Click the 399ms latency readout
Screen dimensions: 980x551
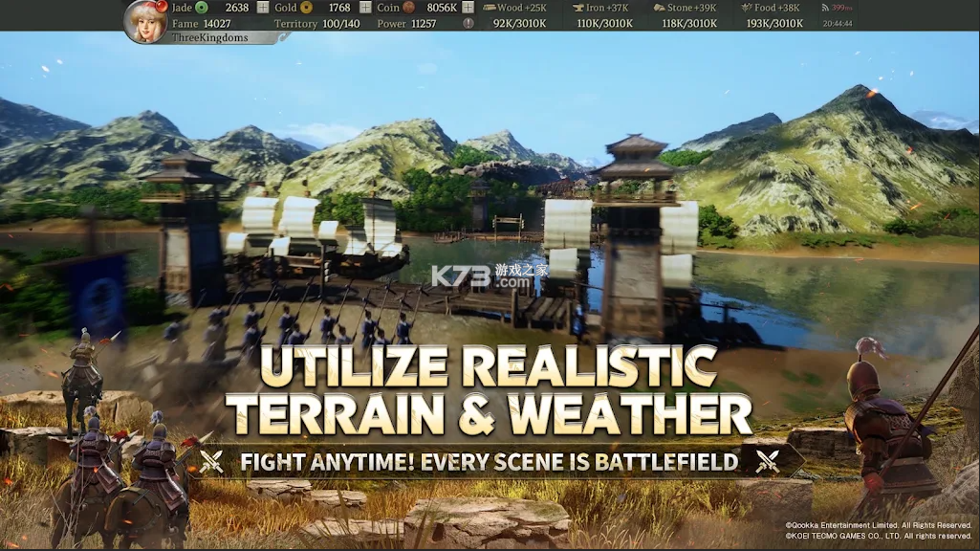tap(842, 8)
